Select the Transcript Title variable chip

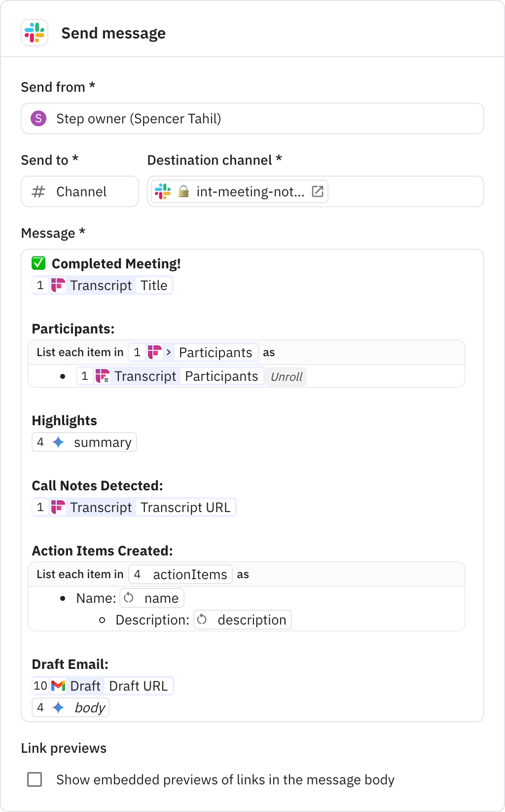tap(103, 286)
